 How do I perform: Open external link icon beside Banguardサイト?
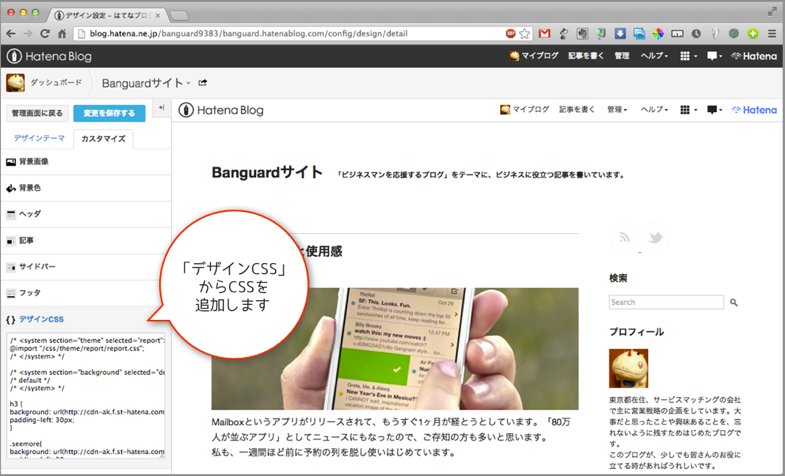click(x=203, y=83)
